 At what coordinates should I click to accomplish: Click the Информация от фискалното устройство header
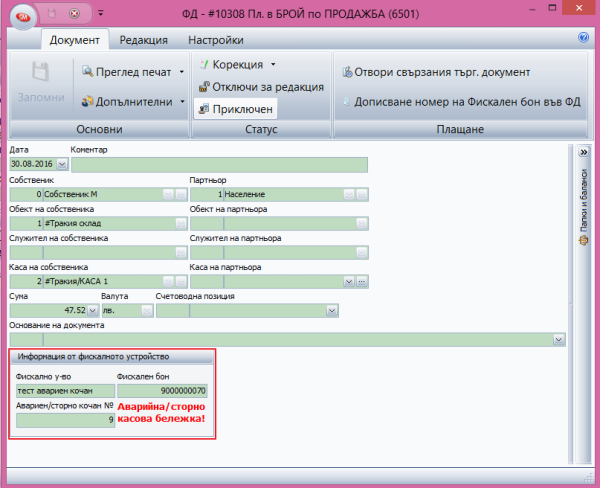pos(111,357)
